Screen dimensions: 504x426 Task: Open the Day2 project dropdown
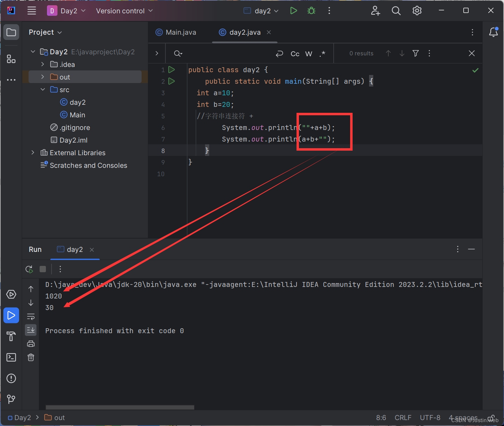pyautogui.click(x=67, y=11)
